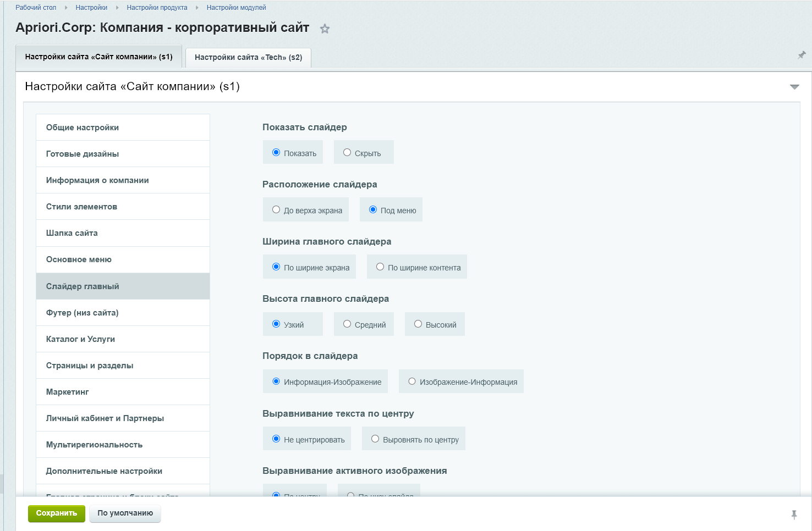The image size is (812, 531).
Task: Open «Рабочий стол» breadcrumb link
Action: 36,8
